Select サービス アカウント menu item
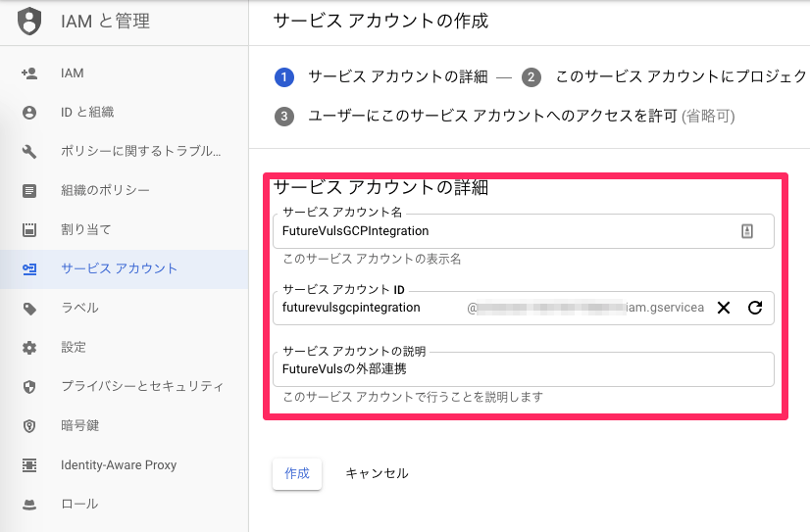This screenshot has width=810, height=532. click(124, 268)
